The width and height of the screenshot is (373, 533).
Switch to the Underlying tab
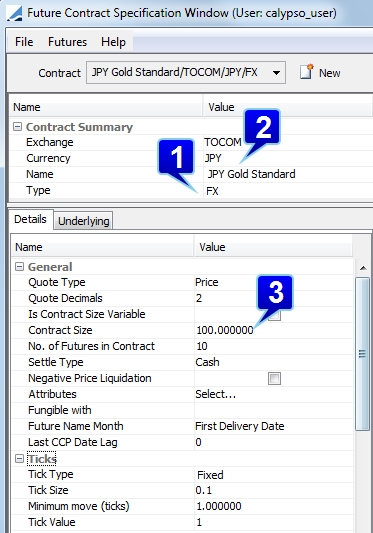tap(84, 221)
